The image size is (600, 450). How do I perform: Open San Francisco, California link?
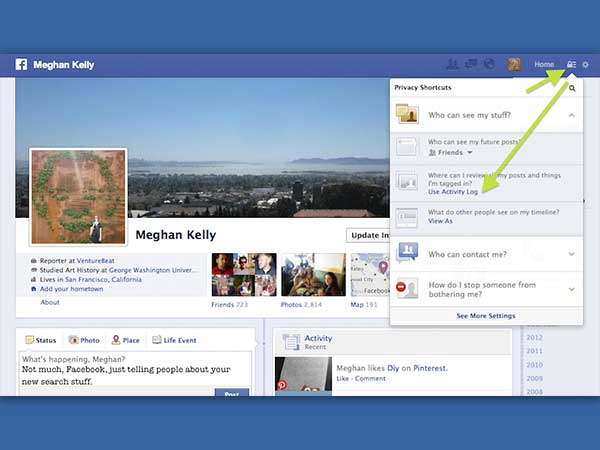coord(103,279)
